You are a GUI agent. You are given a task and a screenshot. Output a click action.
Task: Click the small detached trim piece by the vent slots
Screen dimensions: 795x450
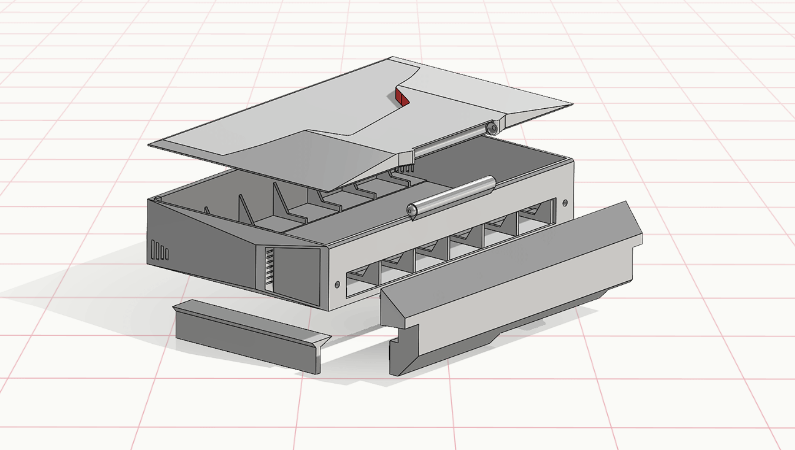coord(251,335)
